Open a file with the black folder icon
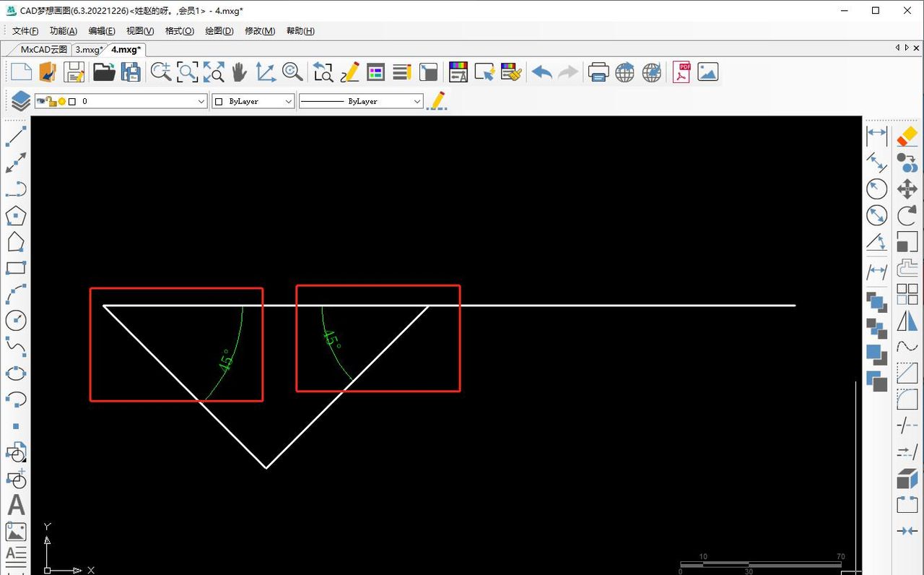 click(104, 72)
